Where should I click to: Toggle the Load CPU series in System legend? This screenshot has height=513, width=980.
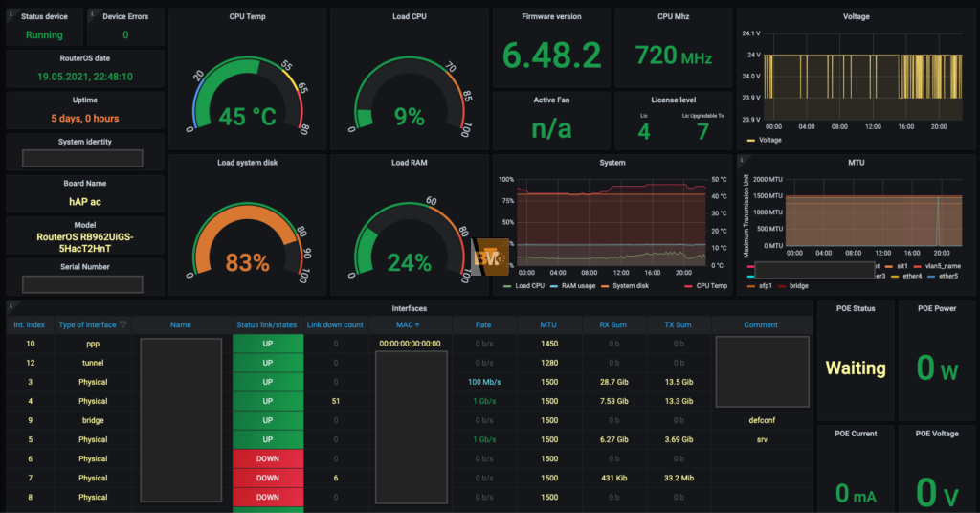point(528,285)
